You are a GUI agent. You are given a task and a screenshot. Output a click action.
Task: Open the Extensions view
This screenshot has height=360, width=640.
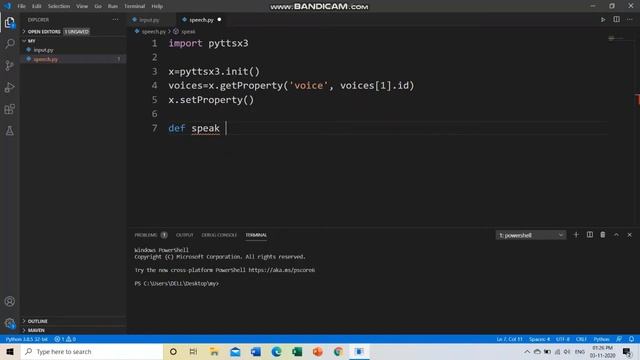click(9, 109)
